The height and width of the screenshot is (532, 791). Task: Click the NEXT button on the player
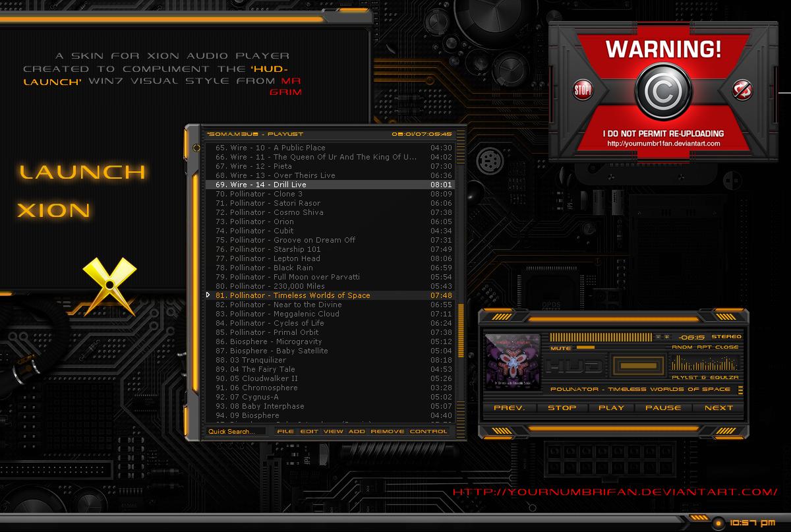point(719,408)
